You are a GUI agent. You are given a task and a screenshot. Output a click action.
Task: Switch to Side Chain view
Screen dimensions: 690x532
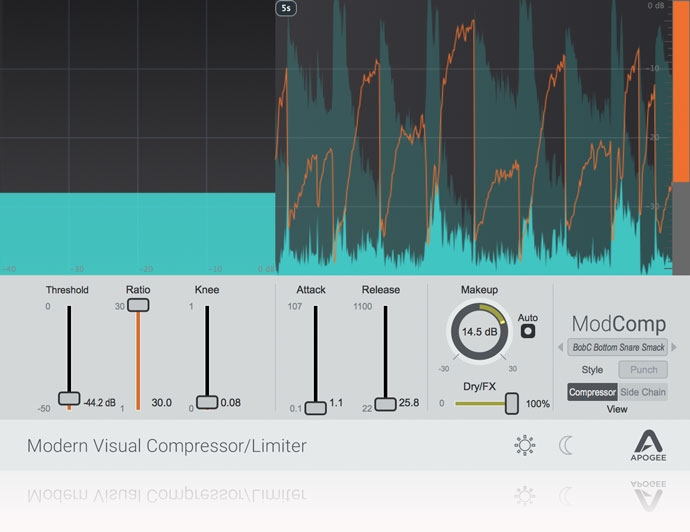643,392
